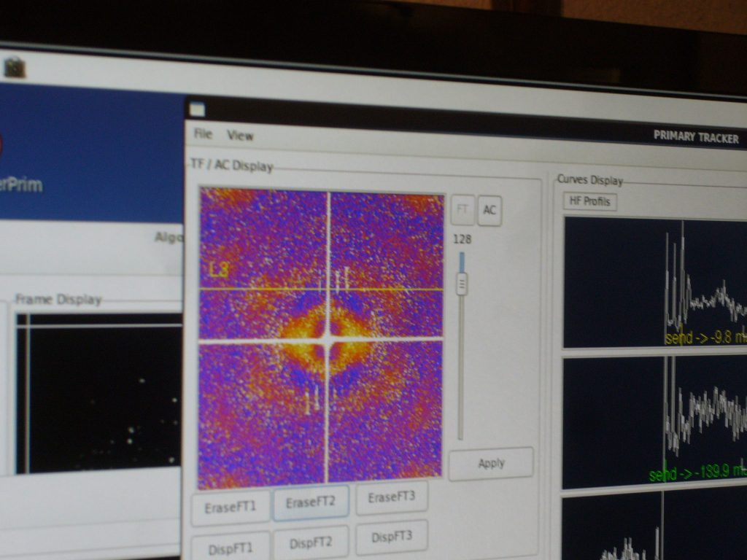The height and width of the screenshot is (560, 747).
Task: Toggle the FT display mode button
Action: 462,210
